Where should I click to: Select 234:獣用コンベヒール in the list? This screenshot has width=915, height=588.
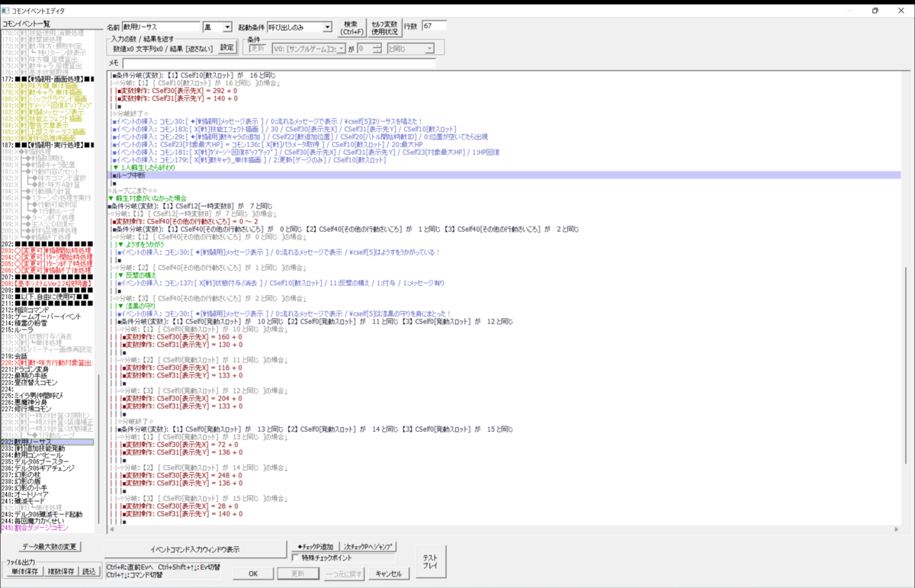point(32,455)
